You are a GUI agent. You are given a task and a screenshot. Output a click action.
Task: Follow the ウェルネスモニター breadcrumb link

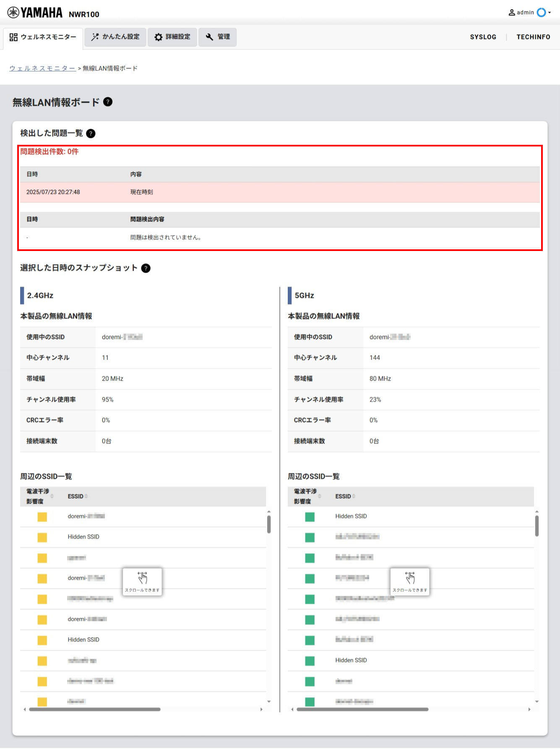pos(42,68)
